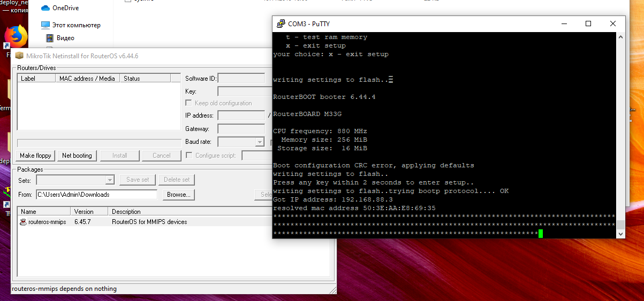The image size is (644, 301).
Task: Click the Label column header
Action: click(x=36, y=78)
